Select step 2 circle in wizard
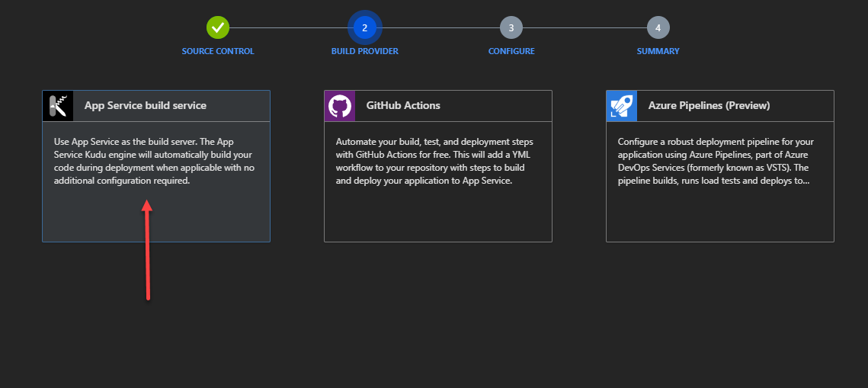This screenshot has height=388, width=868. coord(364,28)
